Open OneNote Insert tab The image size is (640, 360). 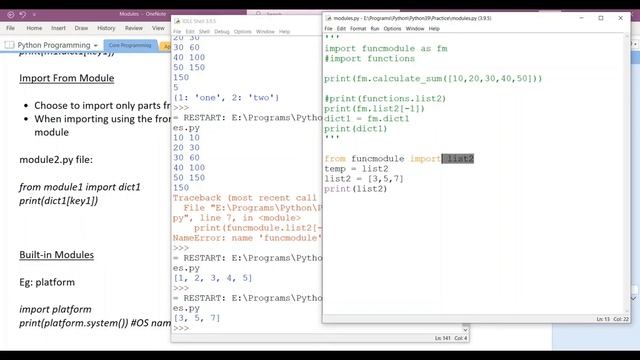tap(58, 28)
